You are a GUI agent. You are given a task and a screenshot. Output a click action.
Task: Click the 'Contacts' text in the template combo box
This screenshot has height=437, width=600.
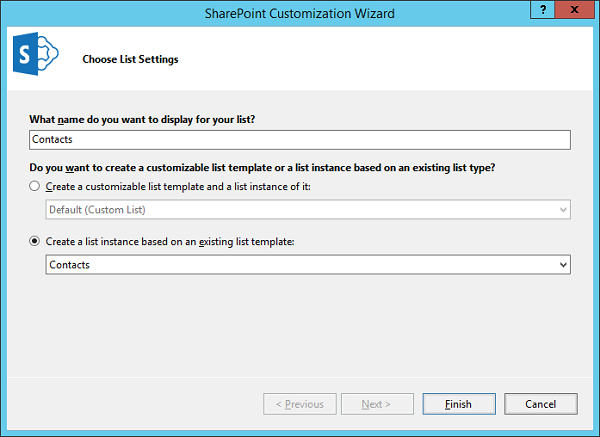(x=70, y=265)
